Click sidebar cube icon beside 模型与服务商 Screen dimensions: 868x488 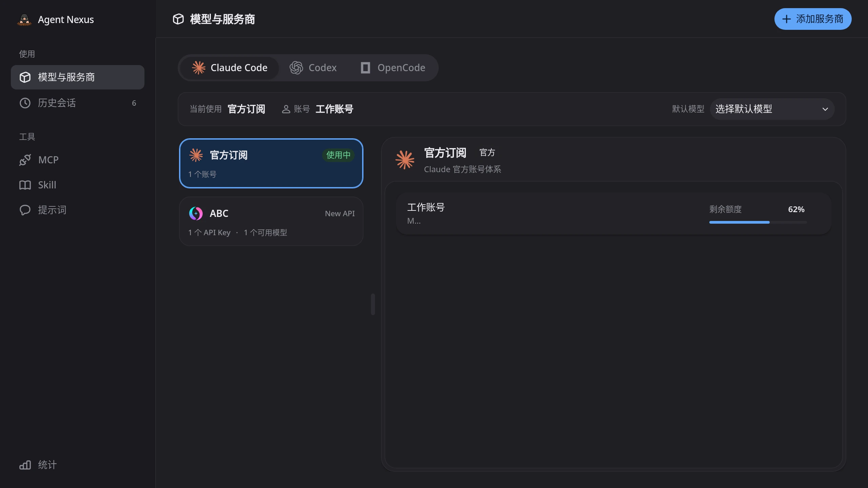click(x=25, y=77)
